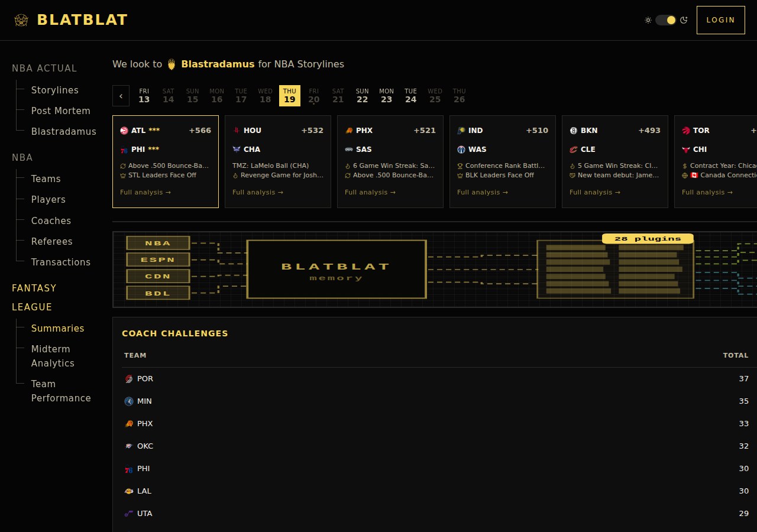Click the Lakers logo in coach challenges
This screenshot has height=532, width=757.
point(129,491)
